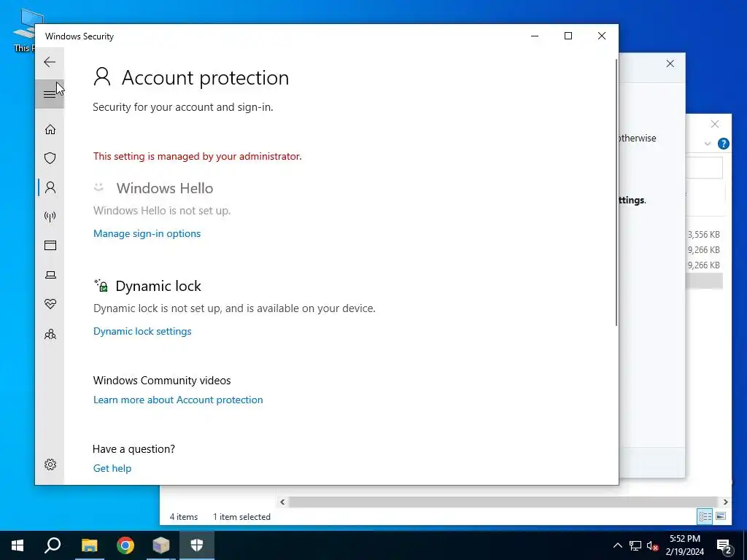Screen dimensions: 747x560
Task: Open the notification Action Center icon
Action: tap(724, 545)
